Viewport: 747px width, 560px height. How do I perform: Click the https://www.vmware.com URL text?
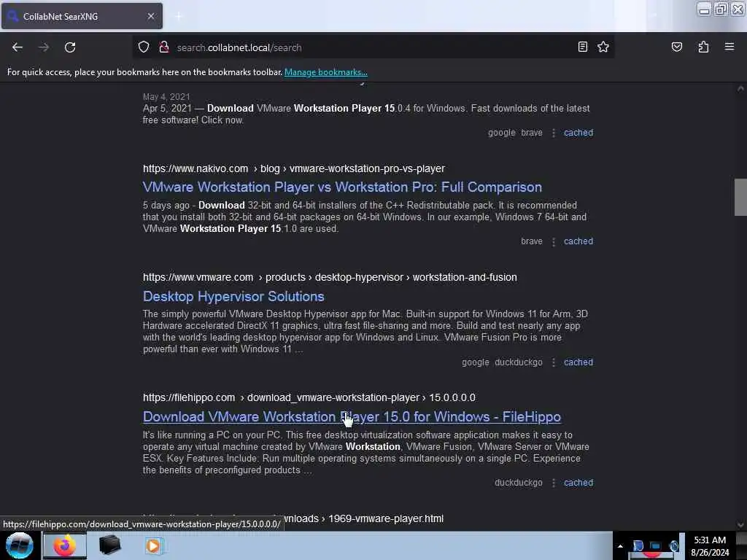click(198, 277)
